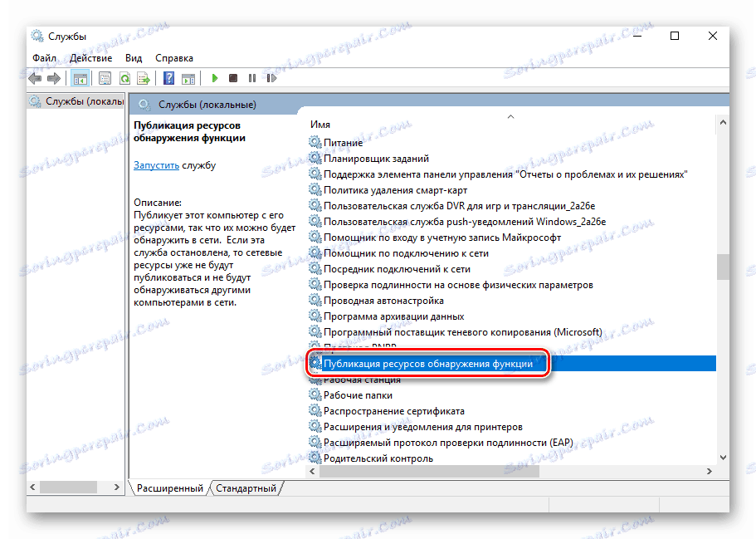Screen dimensions: 756x539
Task: Click the Export List toolbar icon
Action: pos(144,77)
